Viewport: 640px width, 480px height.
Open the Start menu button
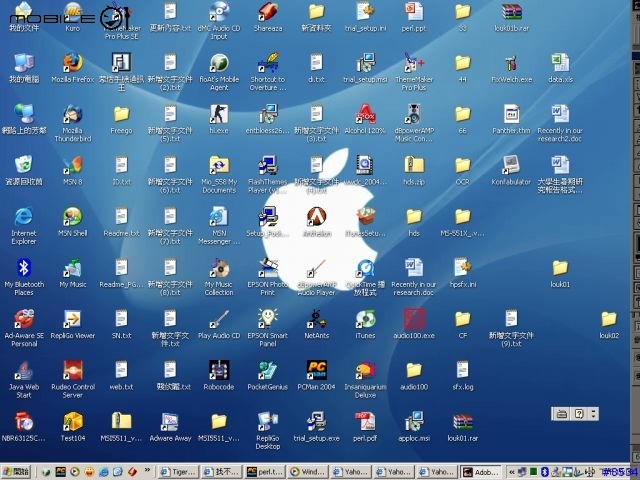[16, 472]
